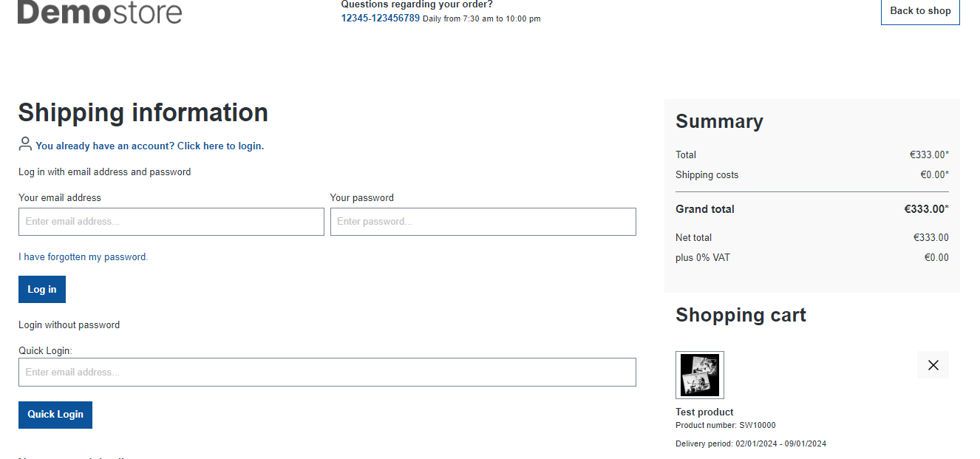Click the delivery period text
The width and height of the screenshot is (980, 459).
[751, 444]
